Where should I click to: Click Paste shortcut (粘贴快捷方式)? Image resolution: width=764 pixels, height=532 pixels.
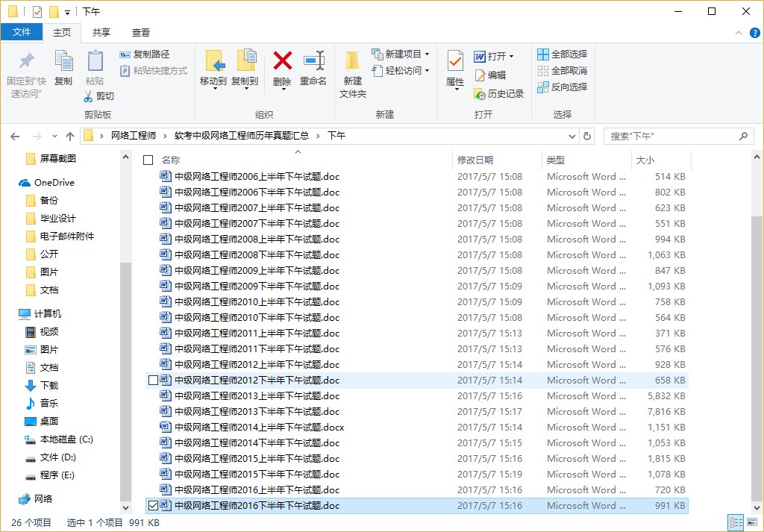click(154, 71)
